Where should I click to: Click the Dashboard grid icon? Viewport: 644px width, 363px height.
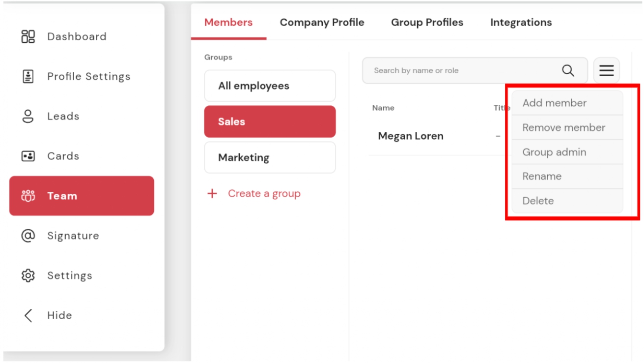[28, 36]
